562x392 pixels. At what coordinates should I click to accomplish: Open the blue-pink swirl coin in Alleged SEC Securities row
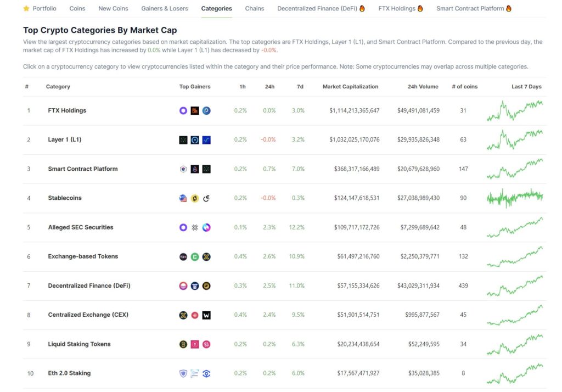tap(206, 227)
